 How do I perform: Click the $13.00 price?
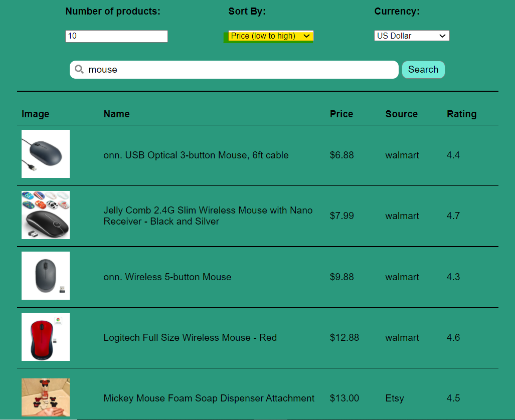coord(344,398)
